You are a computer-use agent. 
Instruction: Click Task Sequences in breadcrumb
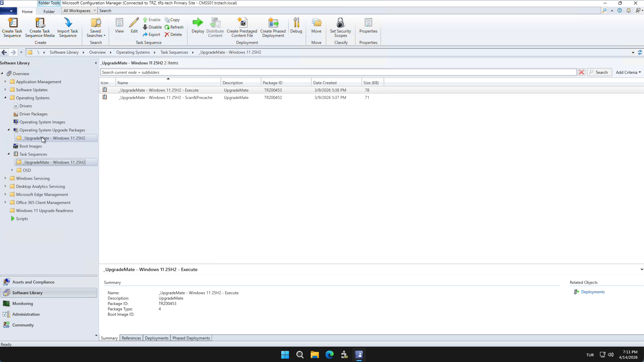[174, 52]
